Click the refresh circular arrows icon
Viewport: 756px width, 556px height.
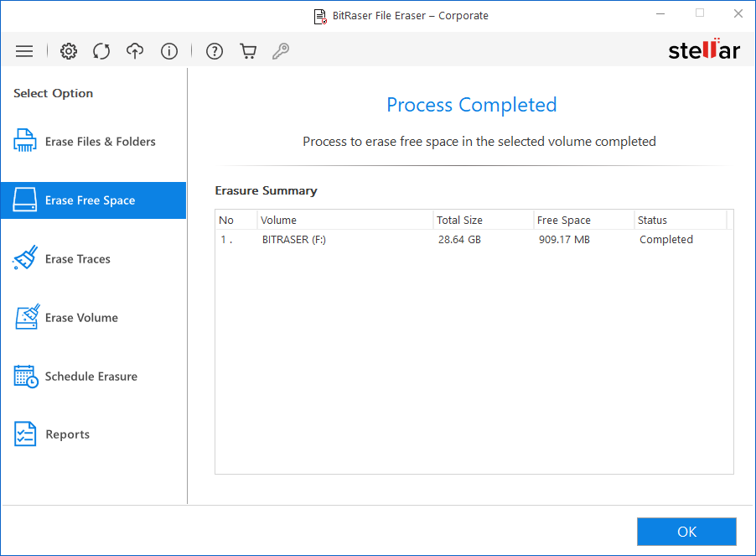pyautogui.click(x=101, y=51)
